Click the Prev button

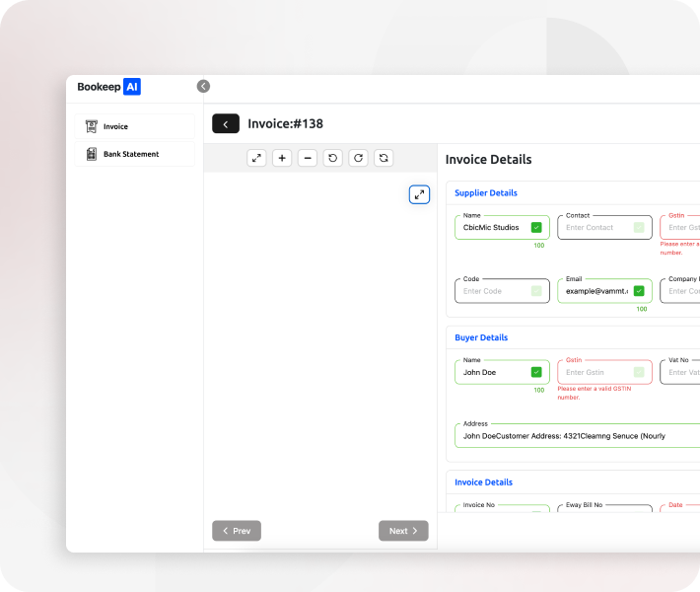(x=237, y=531)
